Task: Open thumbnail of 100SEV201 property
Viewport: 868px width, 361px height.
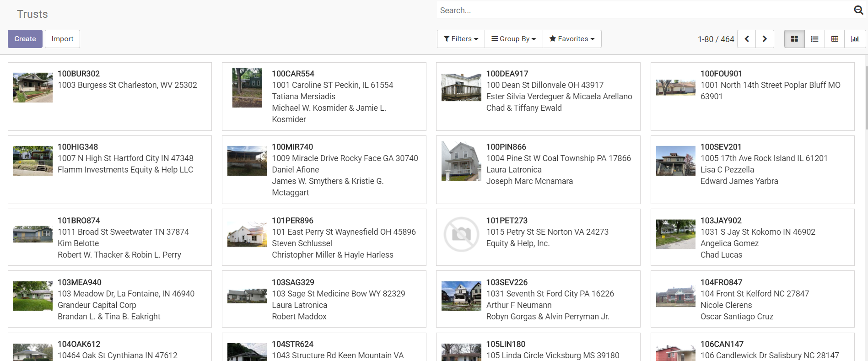Action: point(675,161)
